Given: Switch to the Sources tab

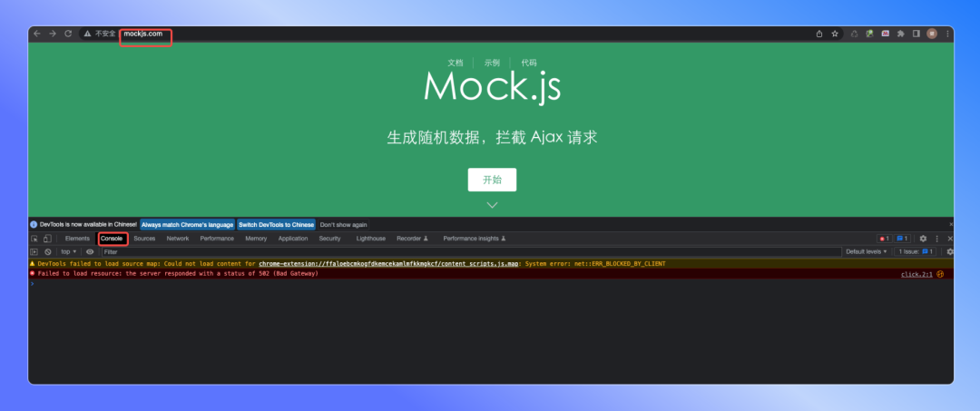Looking at the screenshot, I should click(144, 239).
